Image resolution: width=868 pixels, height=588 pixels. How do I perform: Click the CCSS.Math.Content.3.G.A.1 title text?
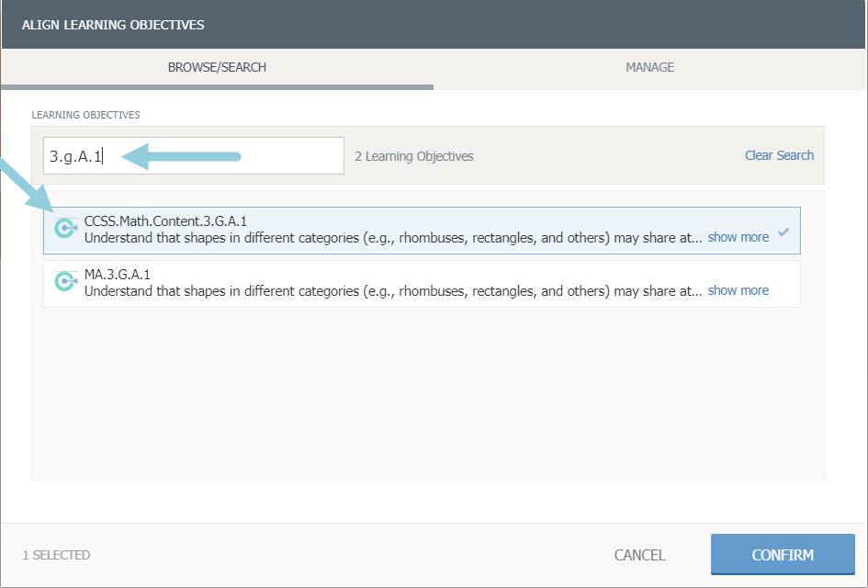pos(165,221)
